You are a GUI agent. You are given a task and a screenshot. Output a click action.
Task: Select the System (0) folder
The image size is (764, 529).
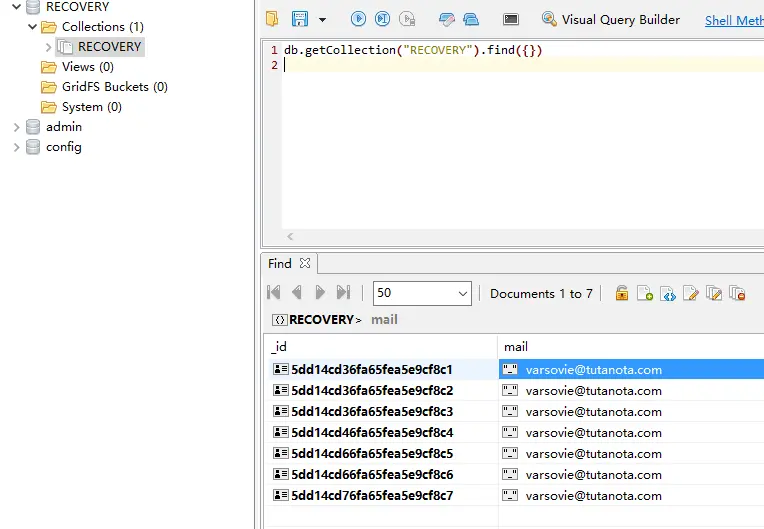[92, 107]
